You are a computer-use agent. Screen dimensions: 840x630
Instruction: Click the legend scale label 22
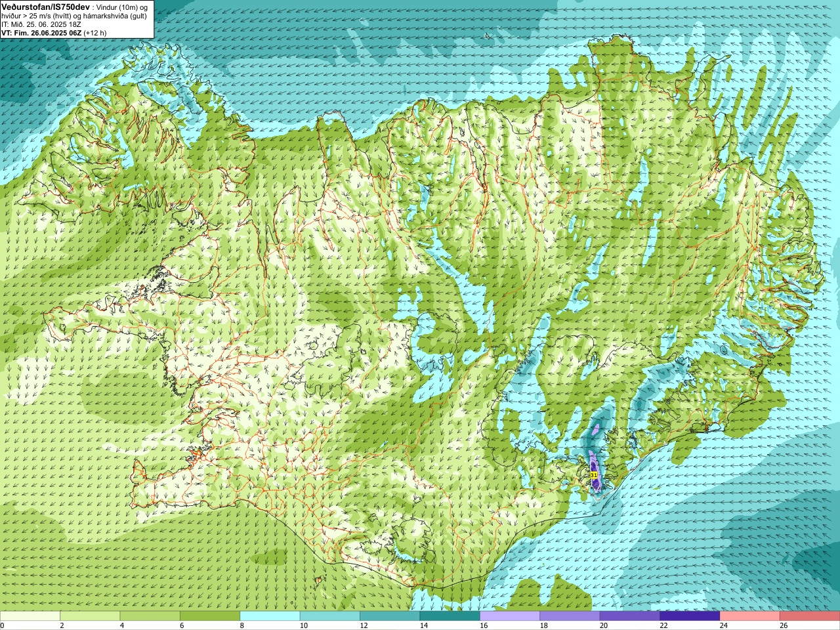pos(663,625)
